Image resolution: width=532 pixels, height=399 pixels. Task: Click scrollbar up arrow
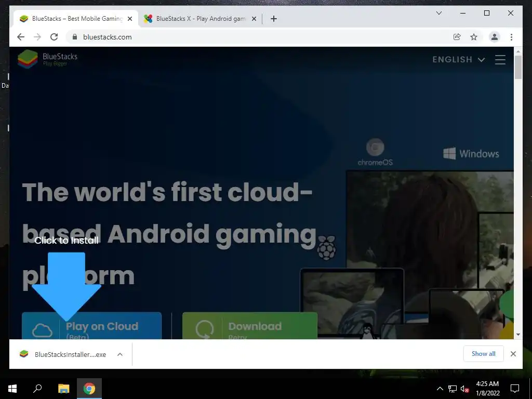click(x=518, y=51)
